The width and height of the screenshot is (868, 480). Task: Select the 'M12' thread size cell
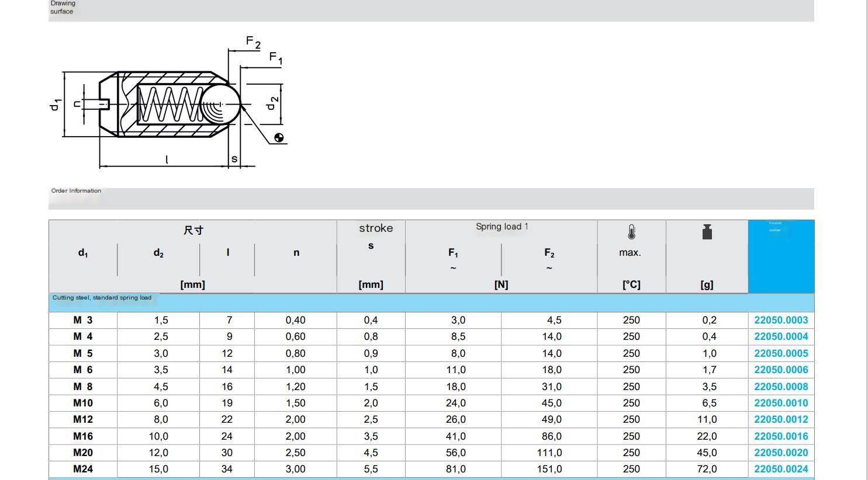(83, 419)
